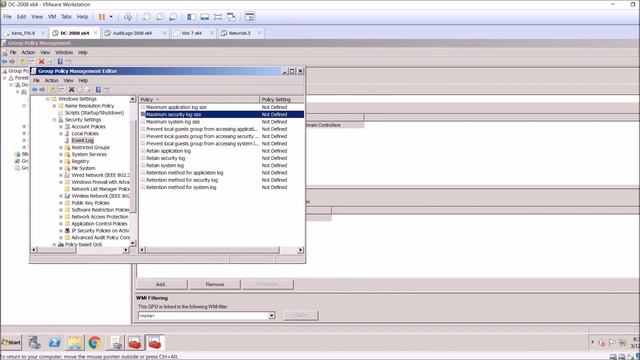Switch to the Win 7 x64 VM tab
640x360 pixels.
pyautogui.click(x=191, y=33)
